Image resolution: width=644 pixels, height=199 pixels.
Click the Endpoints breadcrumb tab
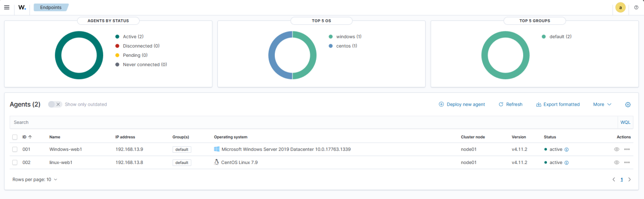pos(51,8)
